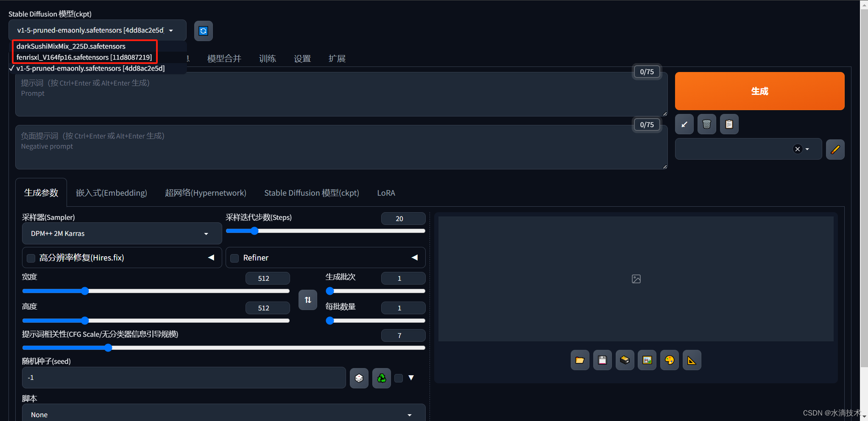This screenshot has width=868, height=421.
Task: Click the pencil edit styles icon
Action: pyautogui.click(x=835, y=150)
